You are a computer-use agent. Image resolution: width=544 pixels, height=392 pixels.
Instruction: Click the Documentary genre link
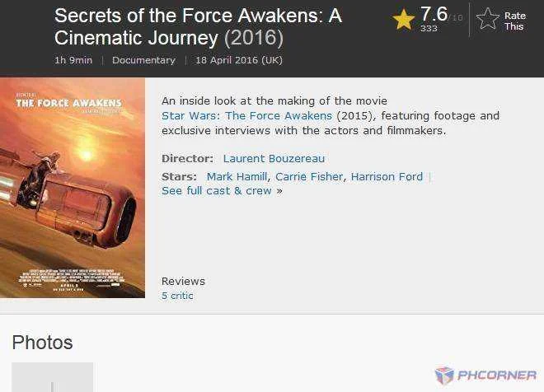[143, 60]
